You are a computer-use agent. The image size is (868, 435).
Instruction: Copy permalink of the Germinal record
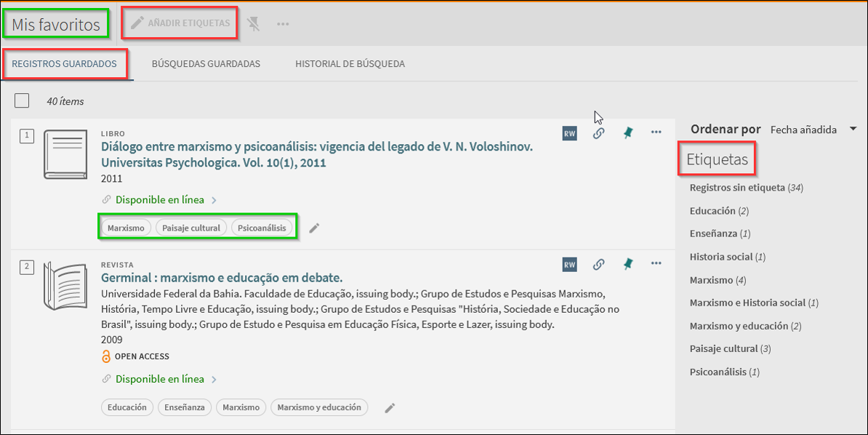pyautogui.click(x=598, y=265)
